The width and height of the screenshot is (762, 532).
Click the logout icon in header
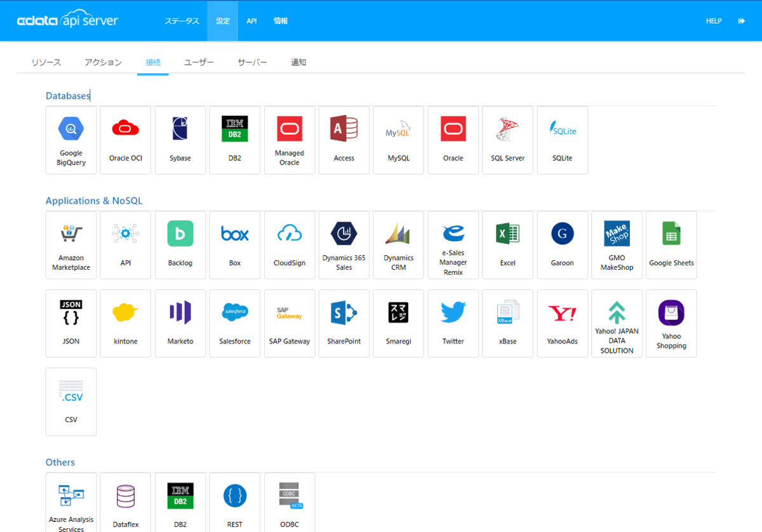tap(741, 21)
